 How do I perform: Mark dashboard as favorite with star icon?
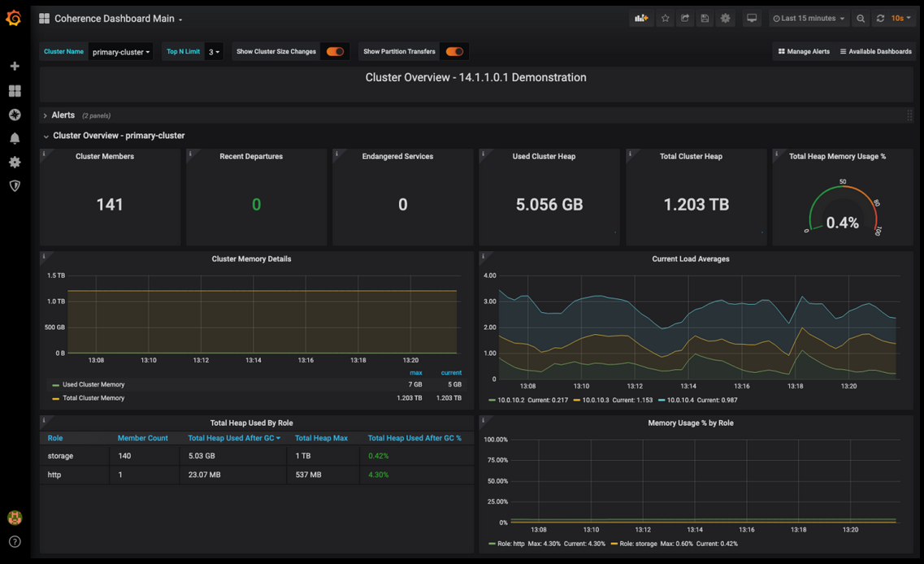[x=665, y=18]
